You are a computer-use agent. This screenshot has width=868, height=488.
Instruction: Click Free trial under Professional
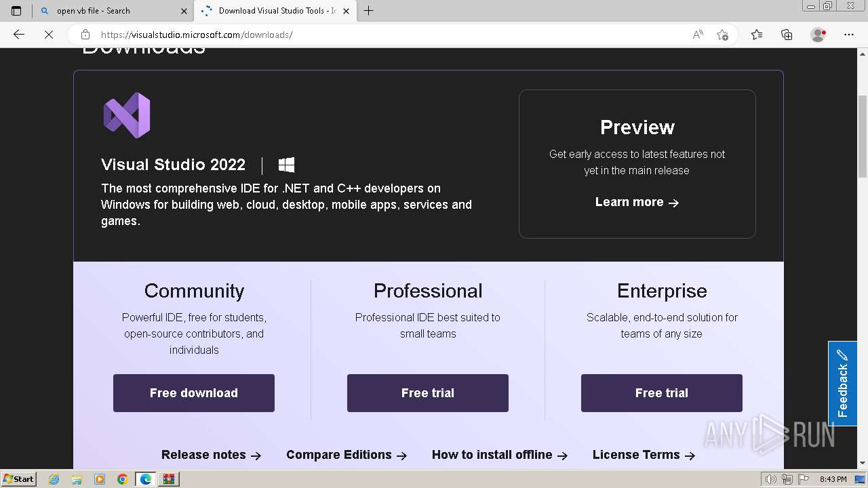click(x=428, y=393)
